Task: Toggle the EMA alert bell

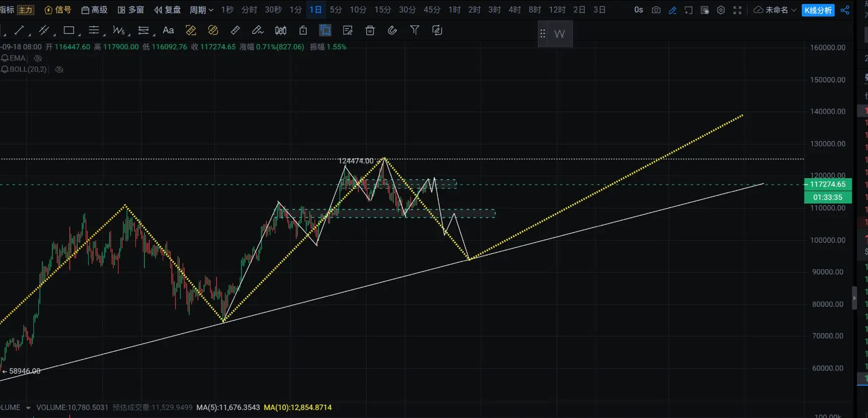Action: pos(5,58)
